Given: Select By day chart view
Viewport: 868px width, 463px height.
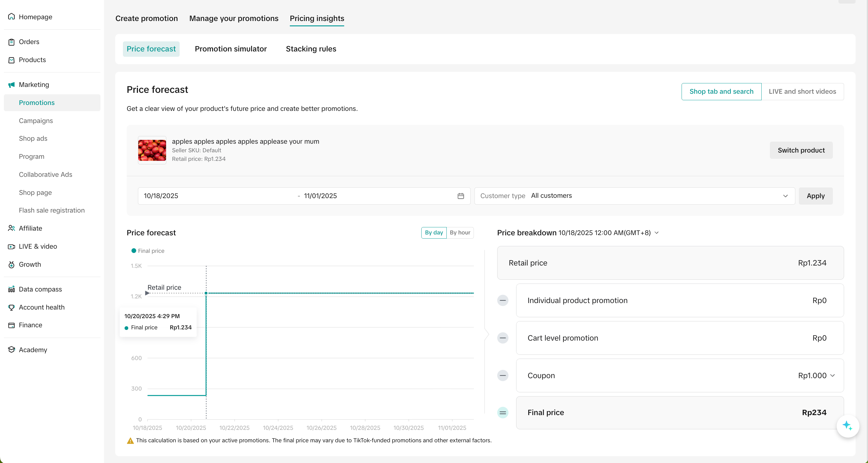Looking at the screenshot, I should pos(434,233).
